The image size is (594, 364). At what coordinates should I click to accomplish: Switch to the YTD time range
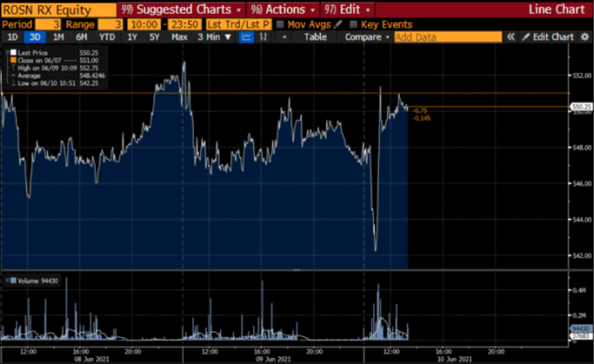click(x=107, y=37)
